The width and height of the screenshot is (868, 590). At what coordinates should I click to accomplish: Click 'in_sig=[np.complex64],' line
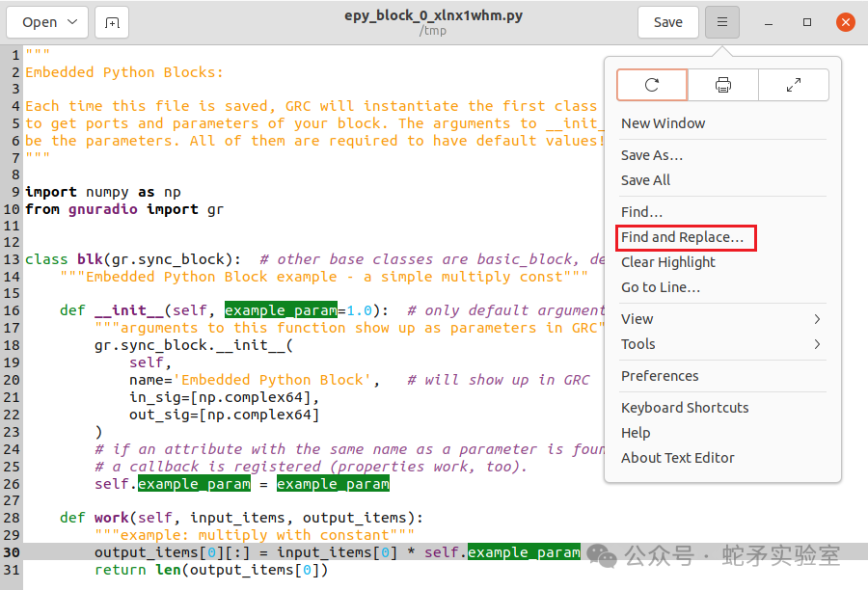click(x=224, y=397)
